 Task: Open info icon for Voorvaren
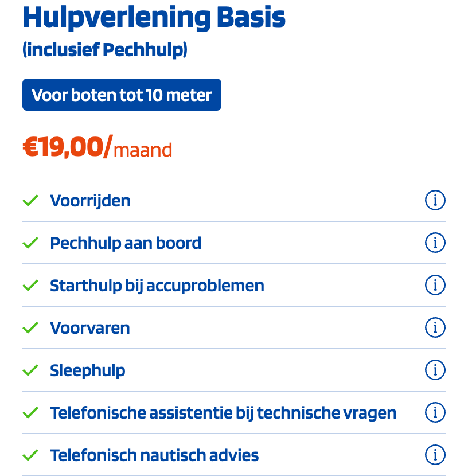[x=435, y=328]
